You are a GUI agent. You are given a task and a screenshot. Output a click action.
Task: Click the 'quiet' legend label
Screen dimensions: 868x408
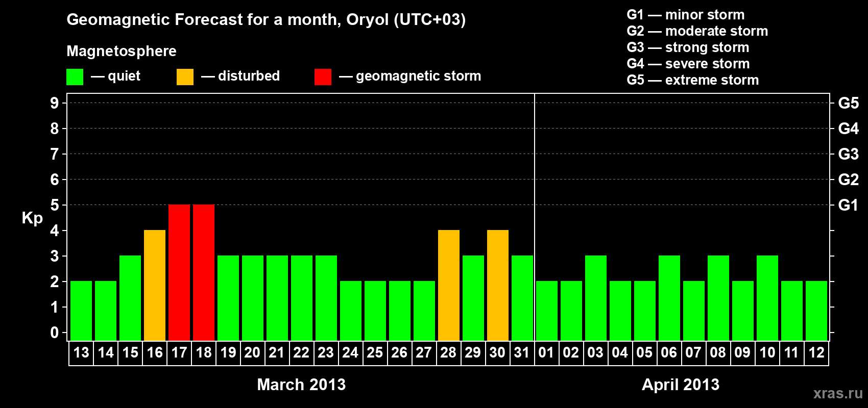tap(124, 76)
